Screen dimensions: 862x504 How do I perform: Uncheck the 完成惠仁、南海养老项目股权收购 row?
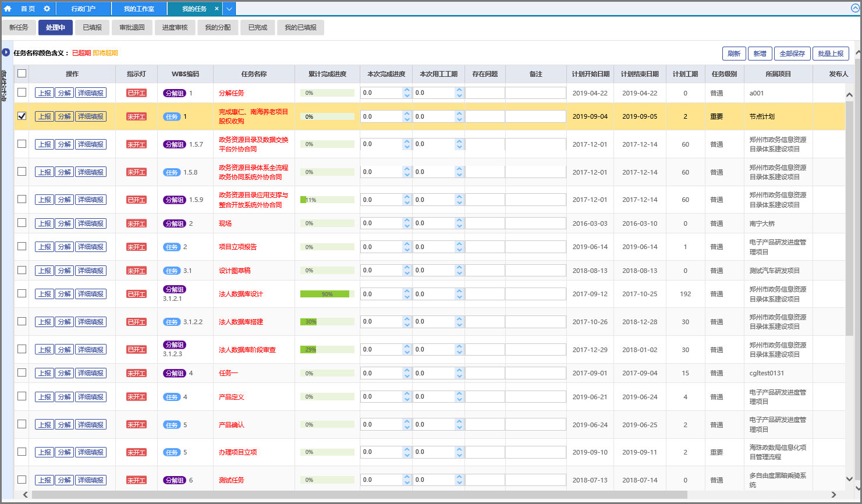[22, 116]
